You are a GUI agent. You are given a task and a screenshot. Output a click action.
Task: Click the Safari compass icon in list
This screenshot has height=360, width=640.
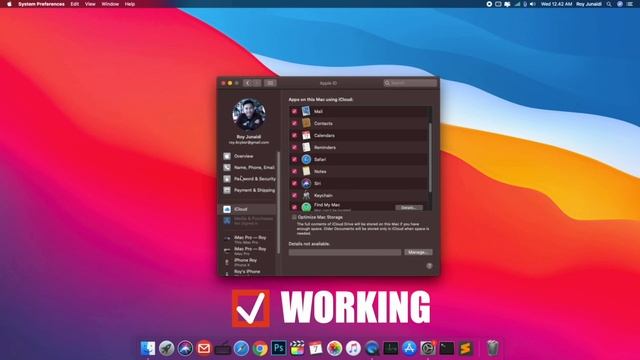(306, 159)
